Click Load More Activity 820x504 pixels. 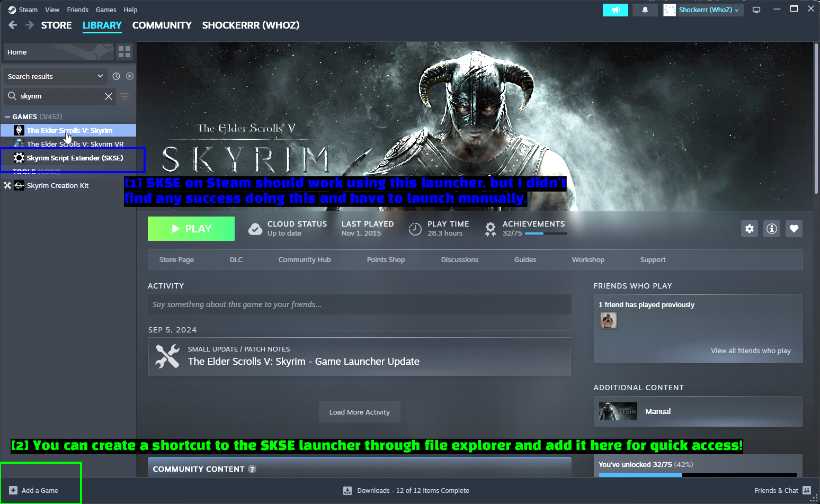tap(360, 412)
